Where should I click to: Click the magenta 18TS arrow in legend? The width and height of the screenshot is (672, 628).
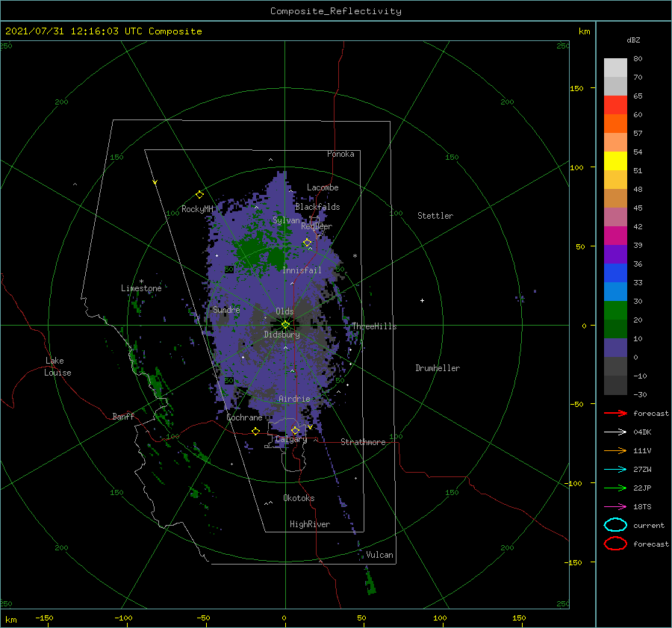[x=615, y=506]
